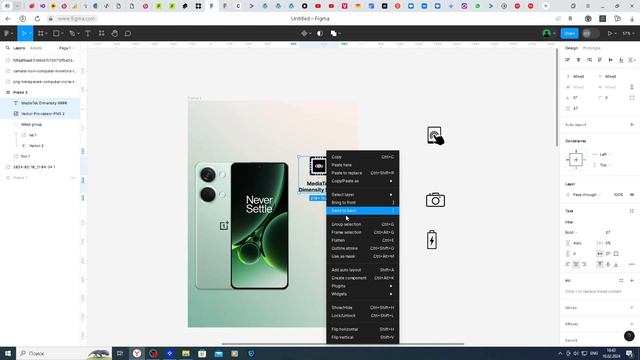The width and height of the screenshot is (640, 360).
Task: Click the align left icon in Design panel
Action: [x=567, y=60]
